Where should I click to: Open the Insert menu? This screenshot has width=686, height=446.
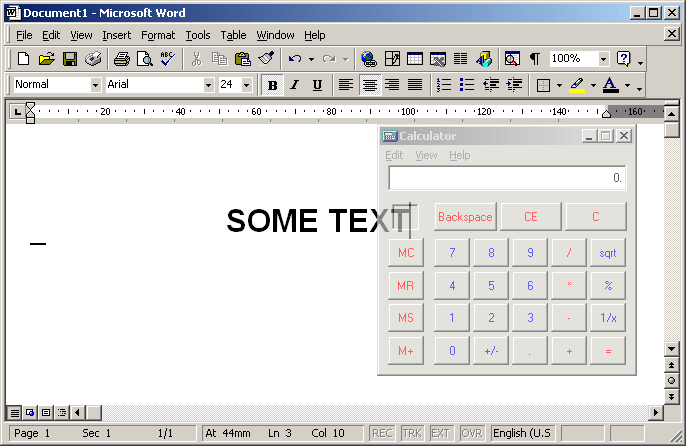click(x=116, y=35)
